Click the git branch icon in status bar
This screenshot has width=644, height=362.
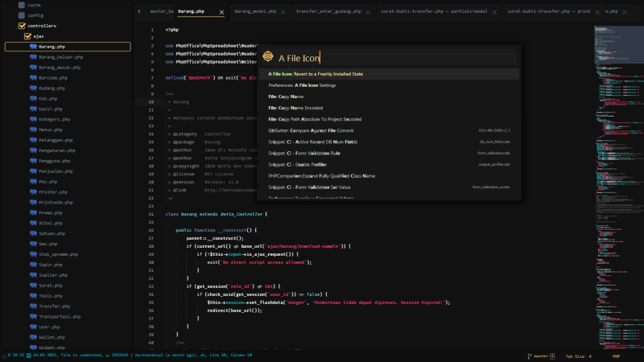pyautogui.click(x=530, y=356)
